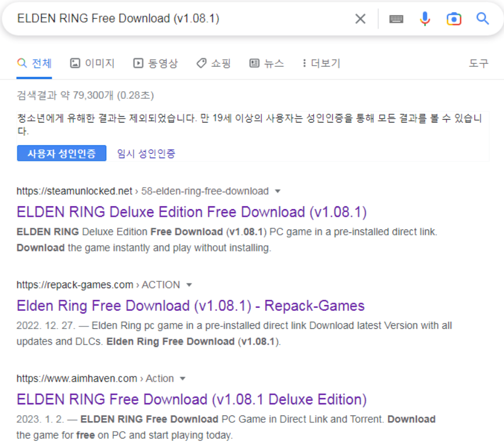Image resolution: width=504 pixels, height=445 pixels.
Task: Expand the 더보기 menu
Action: tap(321, 63)
